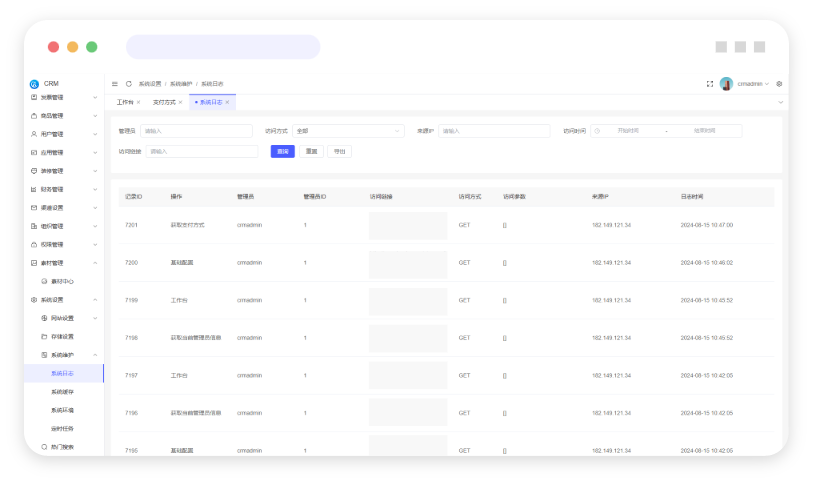
Task: Click the 结束时间 end date field
Action: (x=704, y=131)
